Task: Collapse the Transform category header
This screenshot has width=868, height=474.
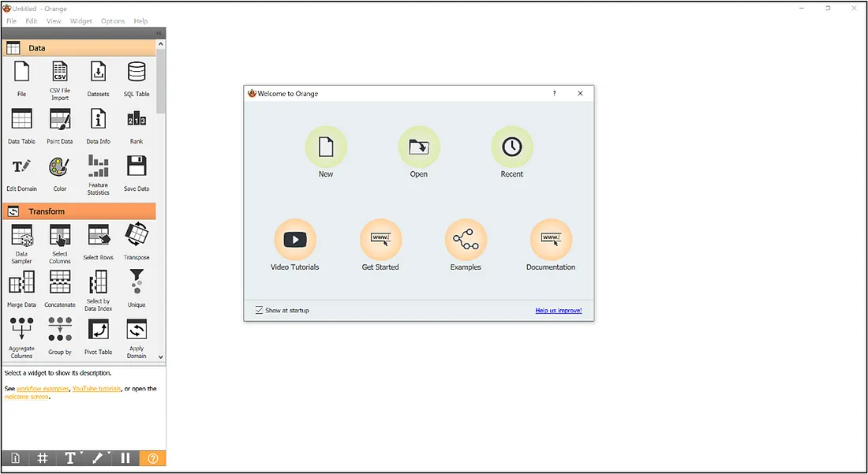Action: pos(79,211)
